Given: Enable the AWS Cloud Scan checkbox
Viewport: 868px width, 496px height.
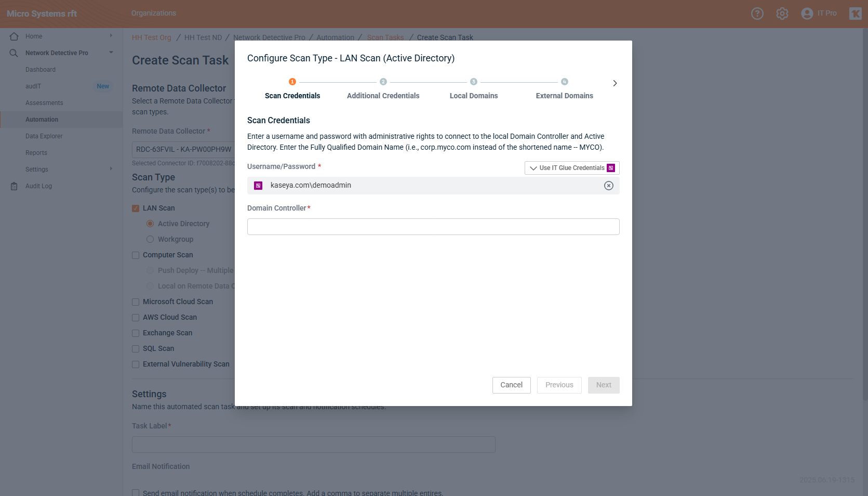Looking at the screenshot, I should coord(136,318).
